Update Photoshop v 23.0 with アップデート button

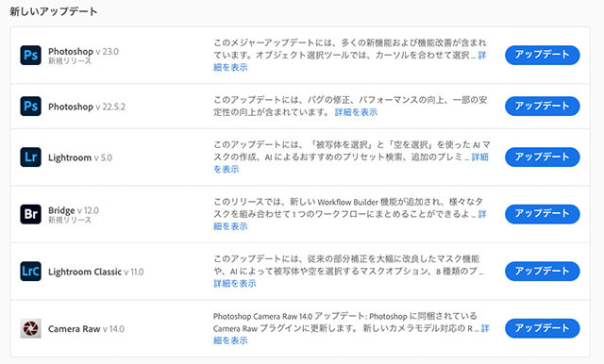[543, 55]
